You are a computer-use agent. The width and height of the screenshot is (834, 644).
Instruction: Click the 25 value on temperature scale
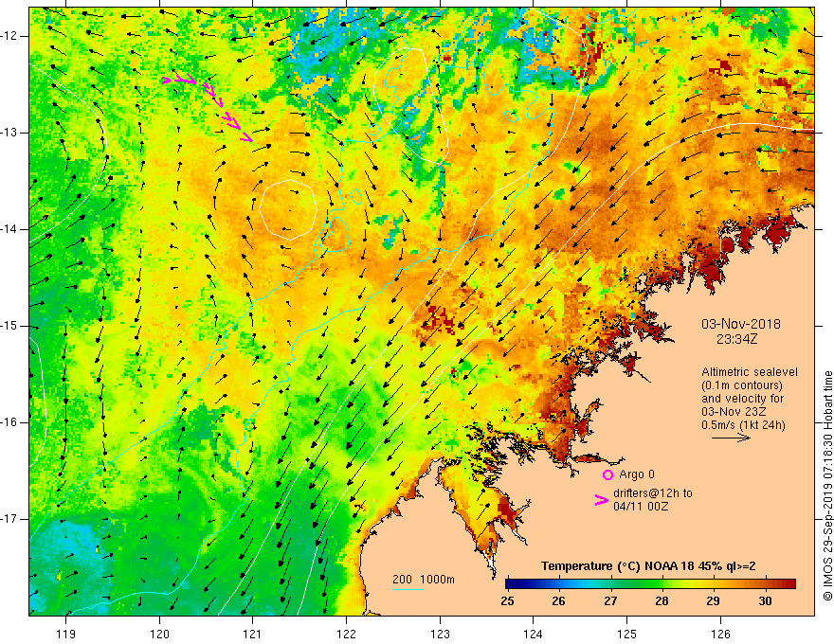[x=507, y=601]
